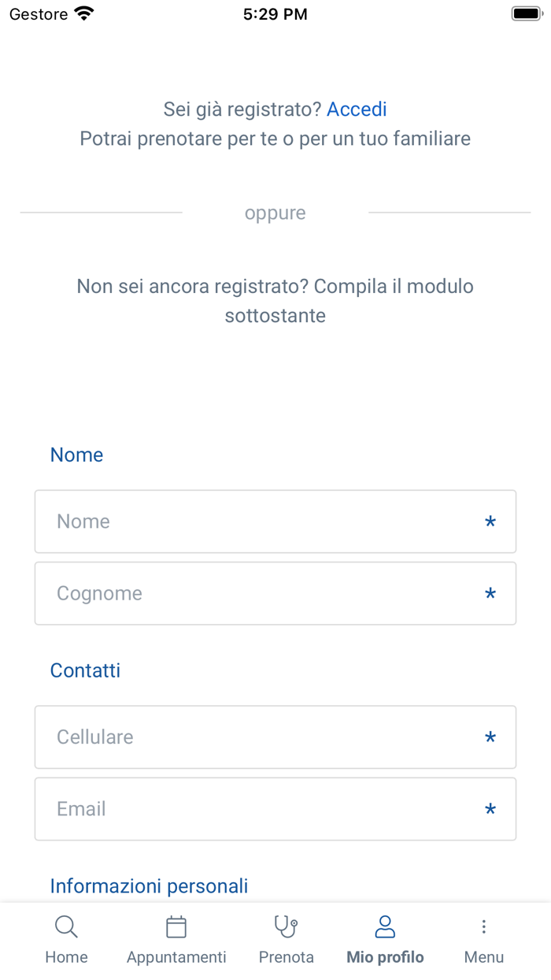Switch to the Home tab label
The height and width of the screenshot is (980, 551).
click(x=66, y=957)
